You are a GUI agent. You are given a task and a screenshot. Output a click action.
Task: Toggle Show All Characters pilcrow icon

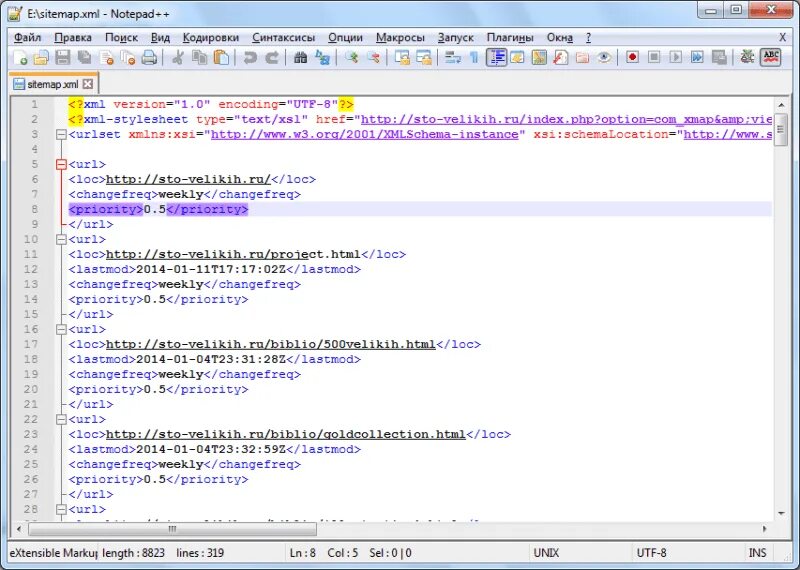click(474, 57)
